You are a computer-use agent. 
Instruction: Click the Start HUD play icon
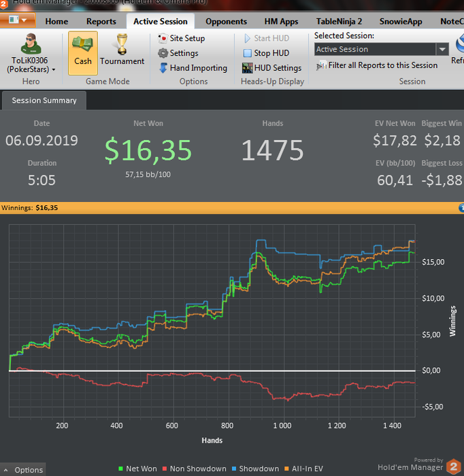[248, 38]
